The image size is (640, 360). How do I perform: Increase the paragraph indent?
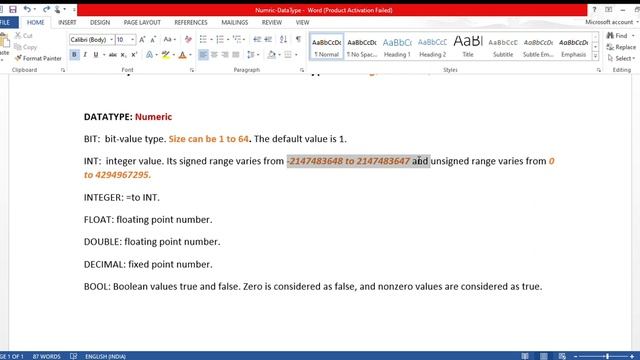[268, 40]
